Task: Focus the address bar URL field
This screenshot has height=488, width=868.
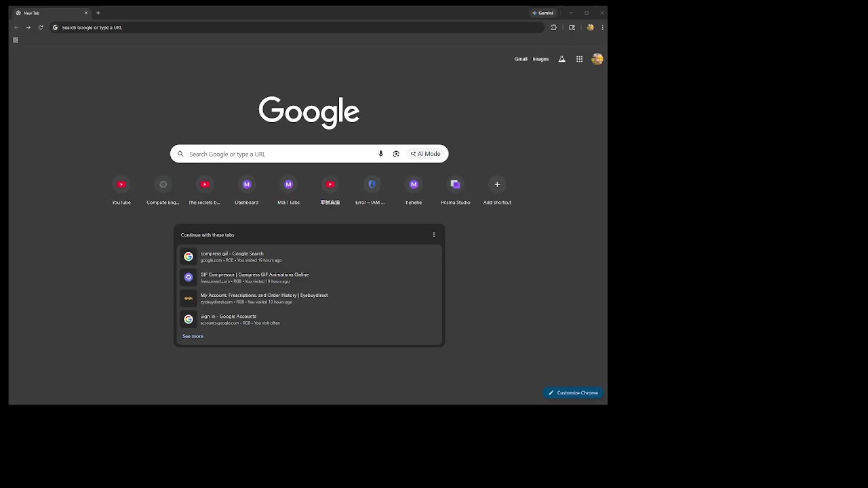Action: (x=297, y=28)
